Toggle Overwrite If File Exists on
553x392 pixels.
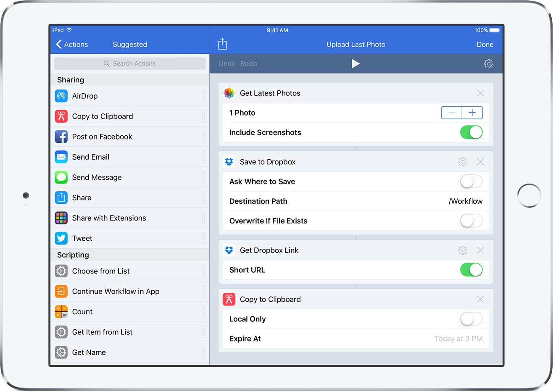pos(471,221)
